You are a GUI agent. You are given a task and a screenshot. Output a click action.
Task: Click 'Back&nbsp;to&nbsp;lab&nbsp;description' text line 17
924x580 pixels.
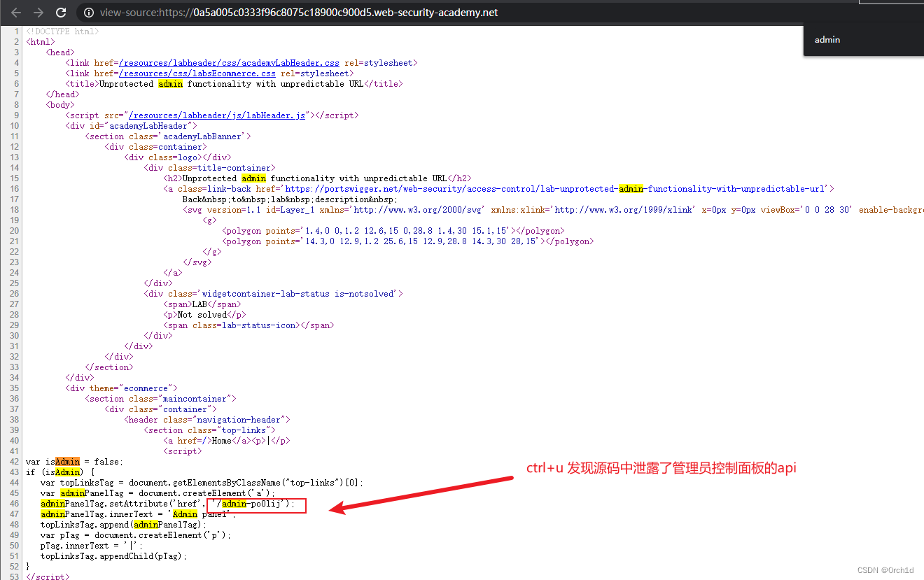tap(290, 199)
